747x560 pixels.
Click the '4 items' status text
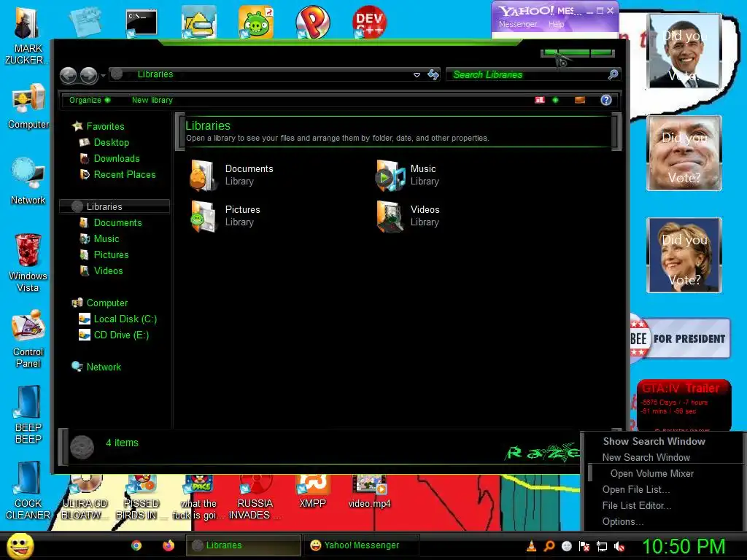(122, 443)
